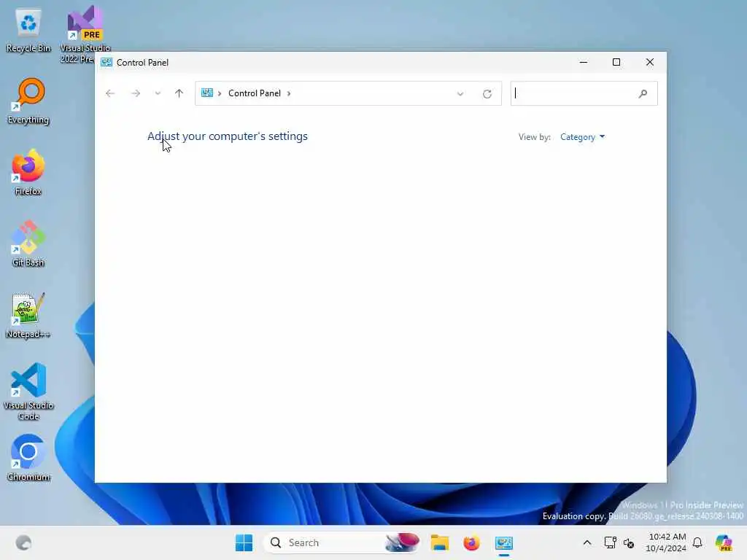Open the notifications bell
The height and width of the screenshot is (560, 747).
pos(697,542)
